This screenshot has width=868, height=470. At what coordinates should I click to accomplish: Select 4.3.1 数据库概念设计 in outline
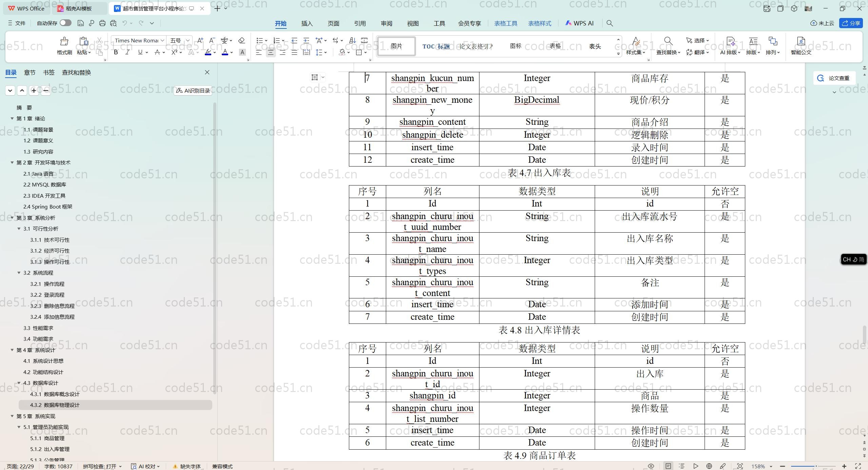point(55,394)
